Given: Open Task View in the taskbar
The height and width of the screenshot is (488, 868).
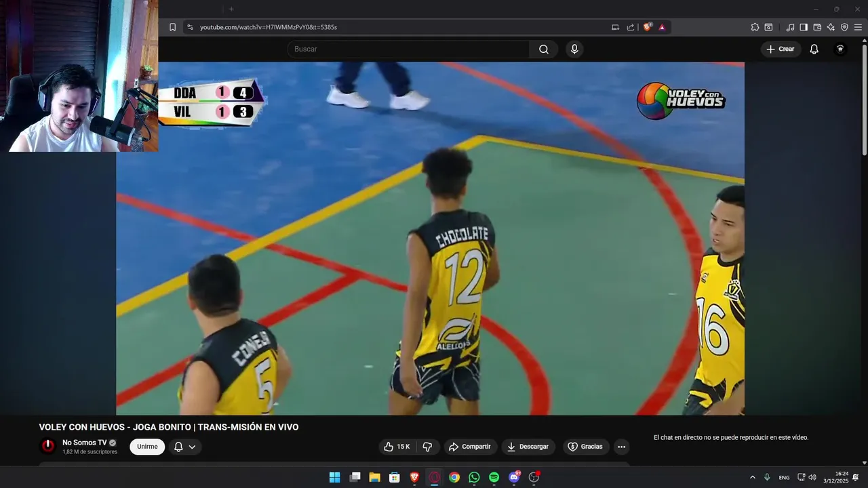Looking at the screenshot, I should 355,477.
